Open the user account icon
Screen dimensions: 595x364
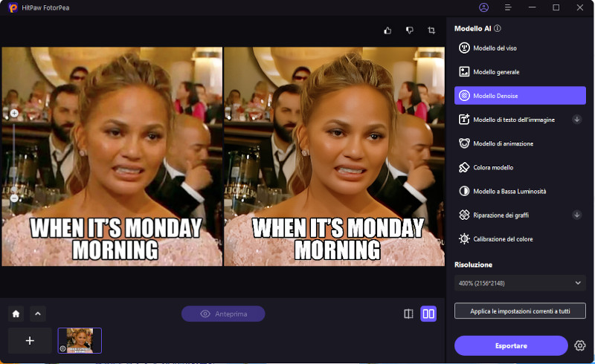tap(484, 7)
